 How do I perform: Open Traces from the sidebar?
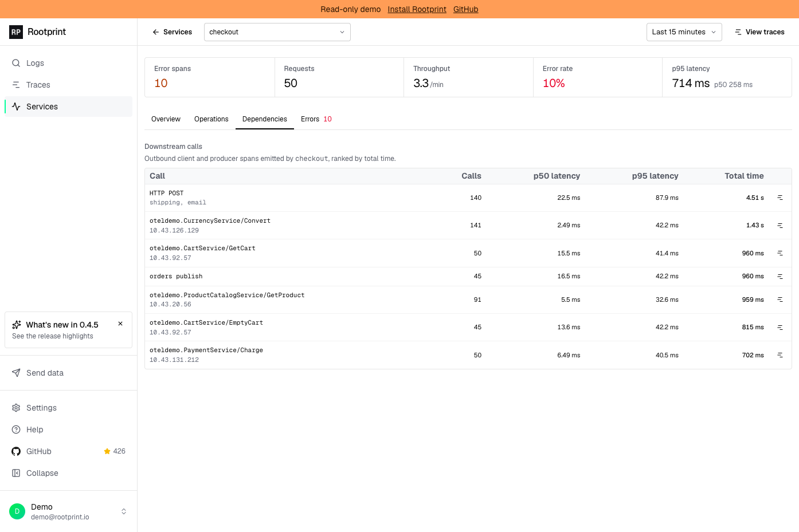(68, 85)
